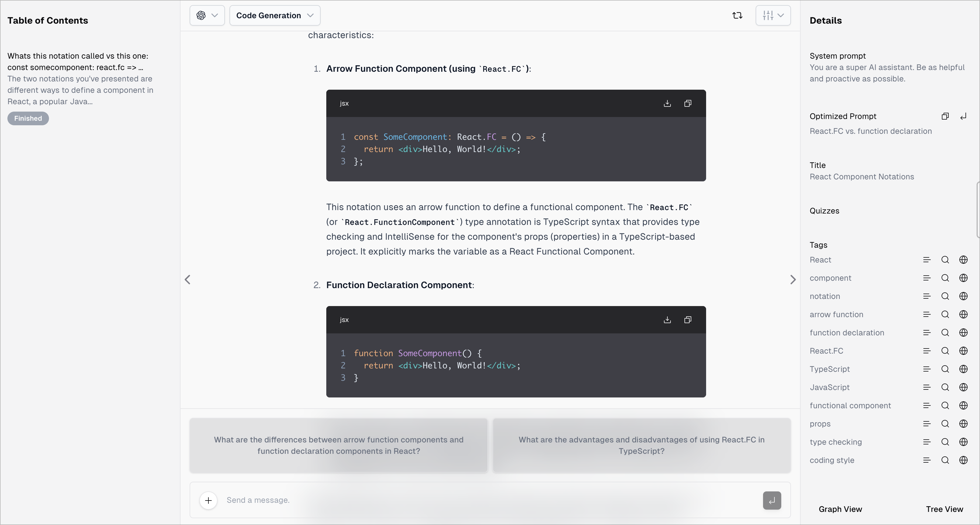Click the lines icon beside props tag
This screenshot has width=980, height=525.
point(927,424)
